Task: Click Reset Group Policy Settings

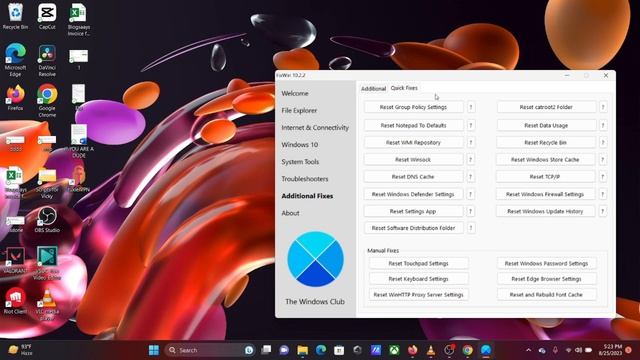Action: pos(413,107)
